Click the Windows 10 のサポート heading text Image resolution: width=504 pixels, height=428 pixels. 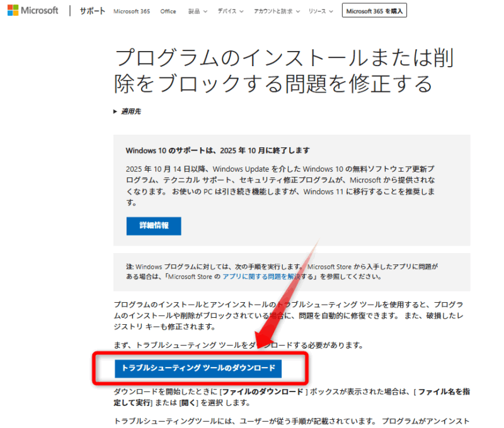(218, 150)
